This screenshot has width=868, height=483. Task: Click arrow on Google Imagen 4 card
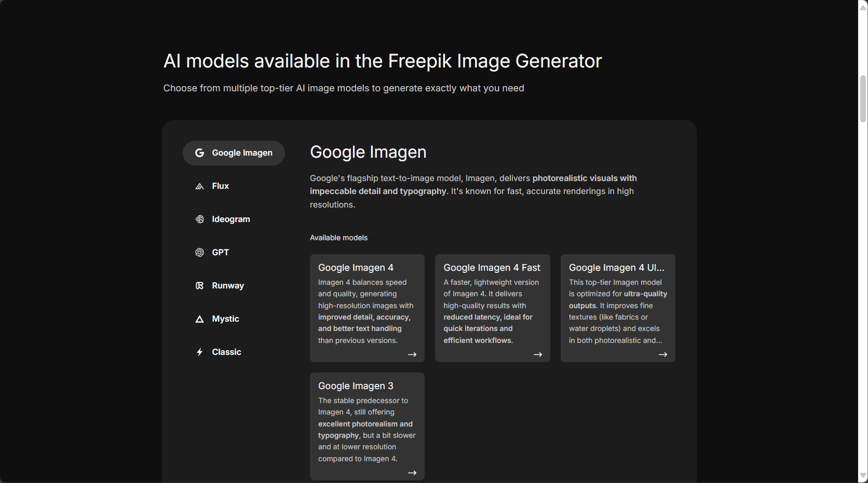click(412, 355)
